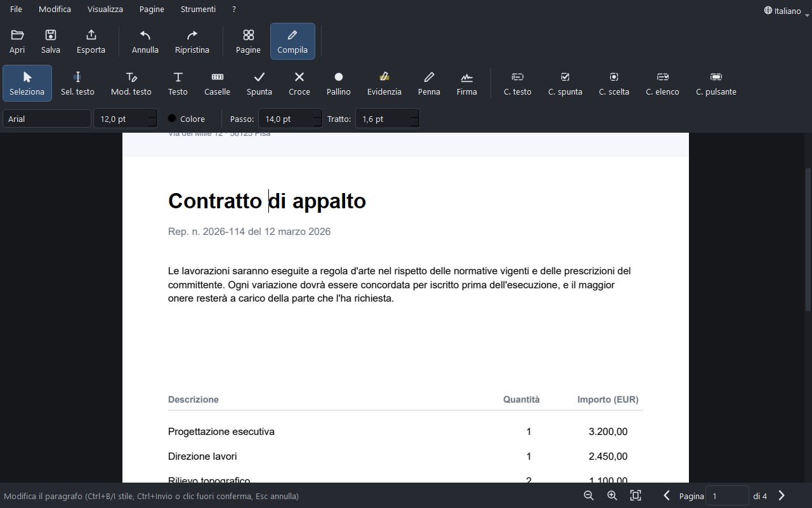812x508 pixels.
Task: Click the Quantità column header
Action: tap(521, 399)
